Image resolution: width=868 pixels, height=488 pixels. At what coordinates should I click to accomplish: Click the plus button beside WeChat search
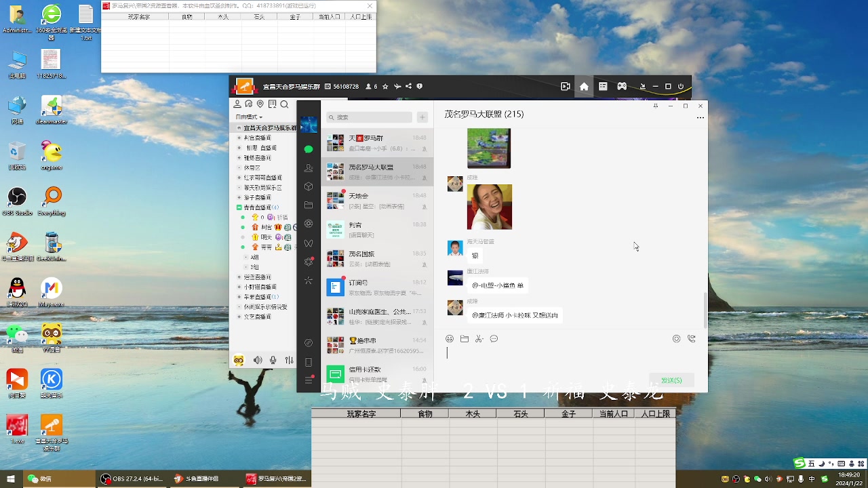pyautogui.click(x=422, y=117)
